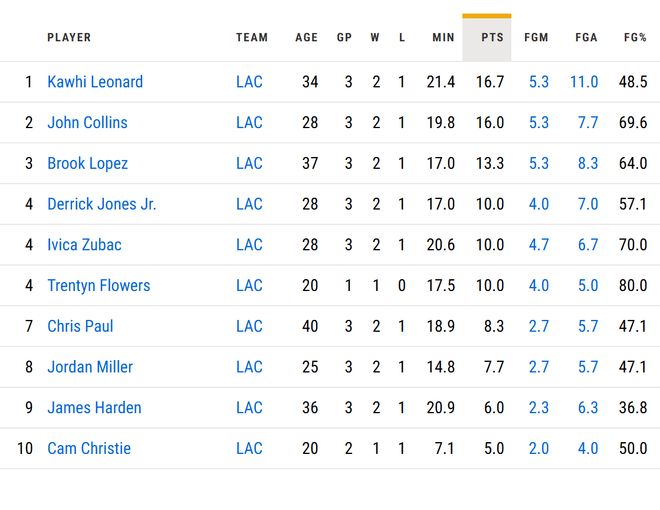Sort by FG% column header

[635, 38]
